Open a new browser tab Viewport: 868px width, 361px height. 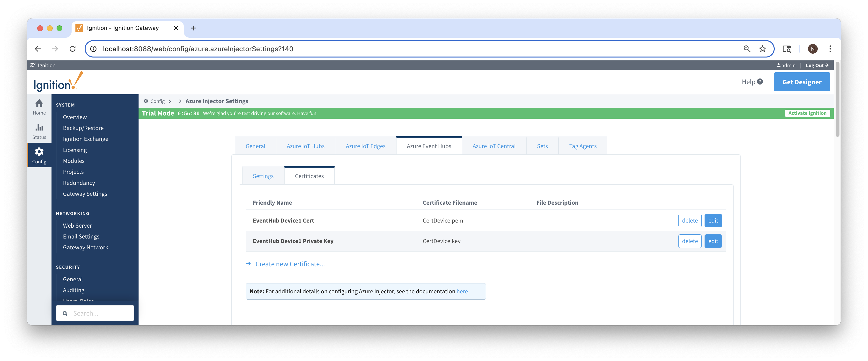[x=193, y=28]
